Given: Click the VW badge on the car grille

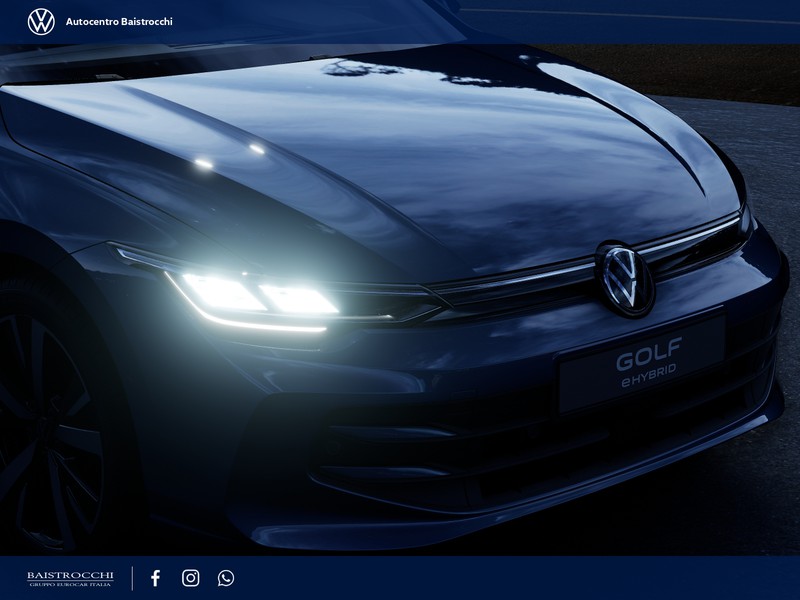Looking at the screenshot, I should point(625,279).
